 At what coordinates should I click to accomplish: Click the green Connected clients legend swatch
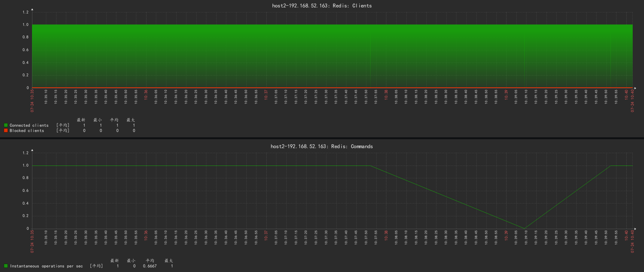(6, 125)
